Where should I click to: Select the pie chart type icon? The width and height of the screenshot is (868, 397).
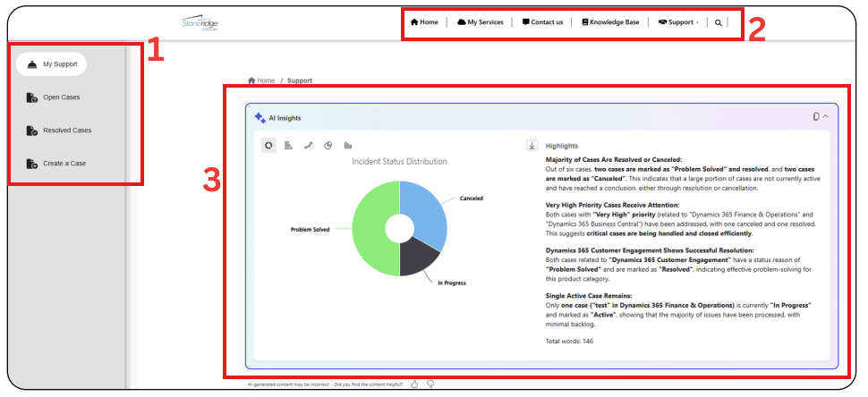point(328,145)
